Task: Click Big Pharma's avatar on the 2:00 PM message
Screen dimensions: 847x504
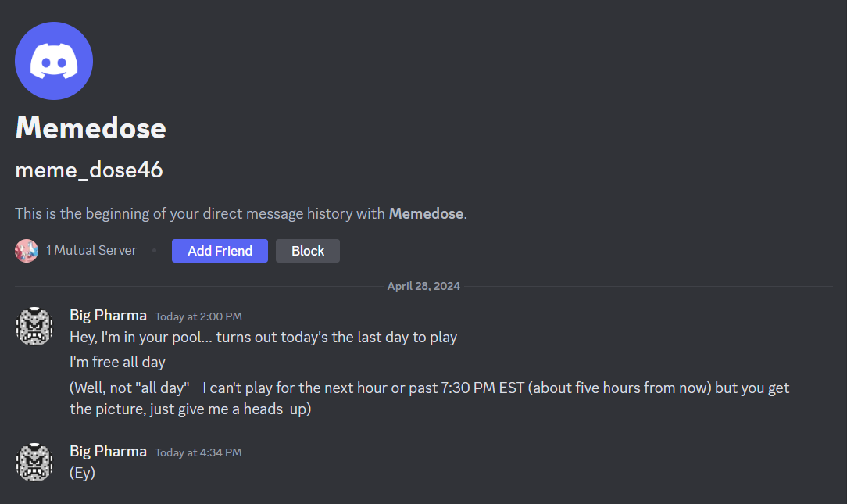Action: [34, 326]
